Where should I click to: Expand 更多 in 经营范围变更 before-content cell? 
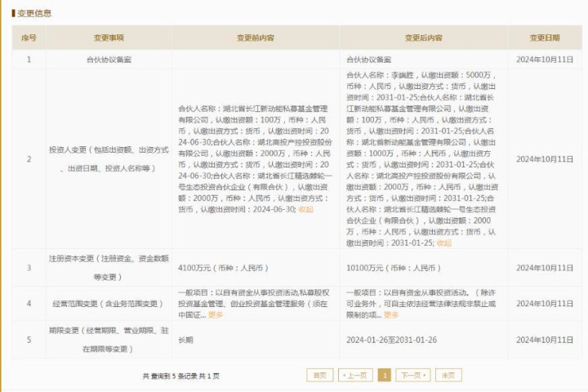(216, 314)
